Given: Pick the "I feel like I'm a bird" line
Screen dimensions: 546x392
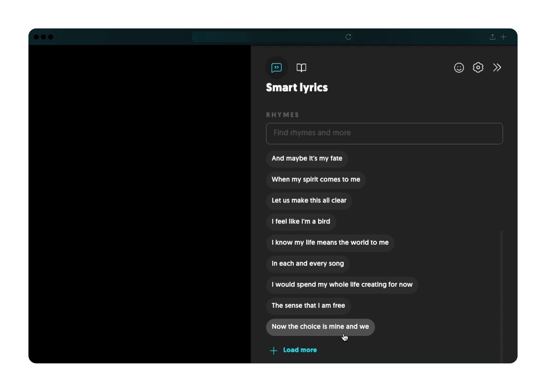Looking at the screenshot, I should (301, 221).
